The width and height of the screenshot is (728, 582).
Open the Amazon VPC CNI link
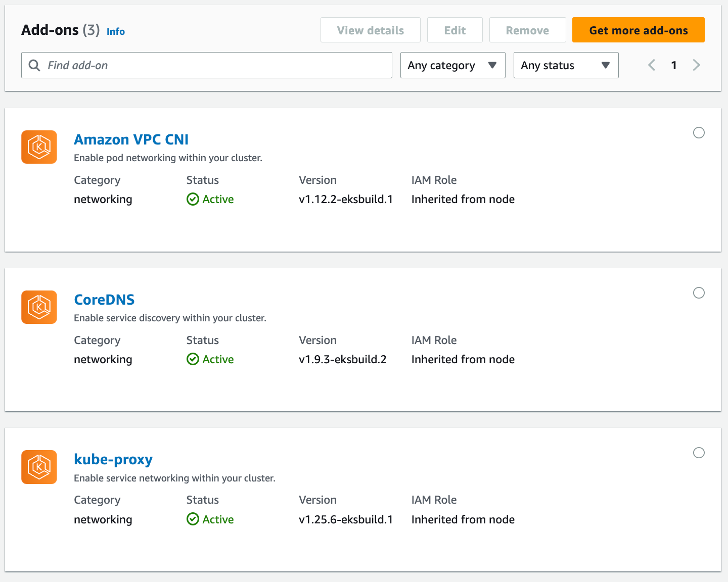click(131, 139)
